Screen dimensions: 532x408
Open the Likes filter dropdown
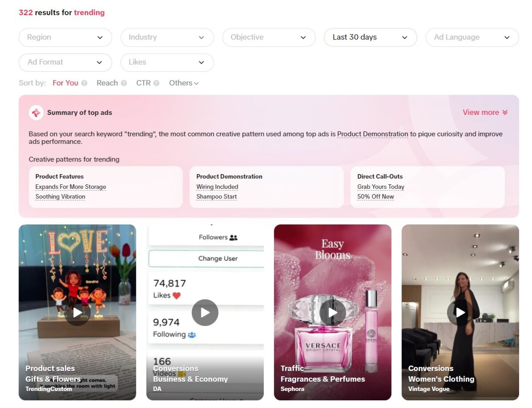click(167, 62)
